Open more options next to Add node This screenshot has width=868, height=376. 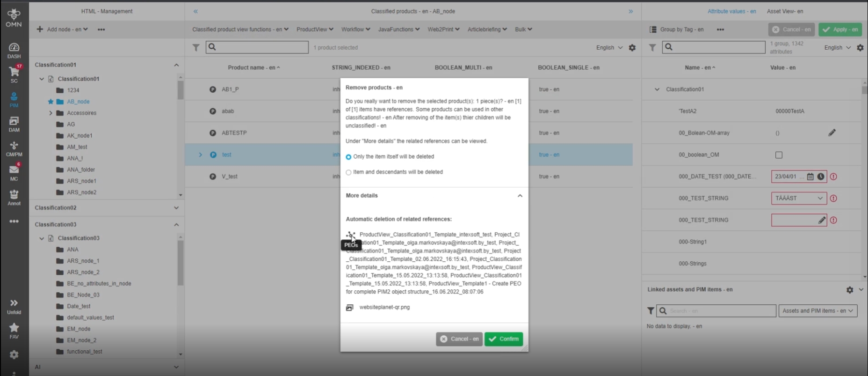101,29
